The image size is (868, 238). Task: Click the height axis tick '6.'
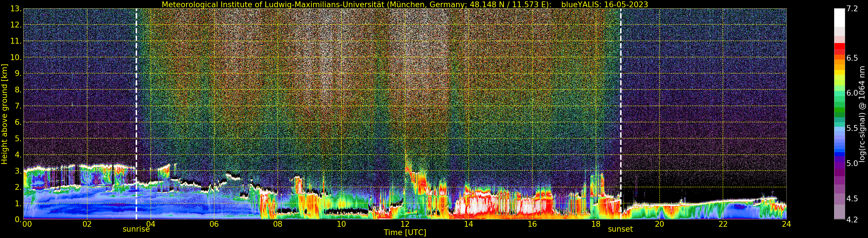(18, 122)
